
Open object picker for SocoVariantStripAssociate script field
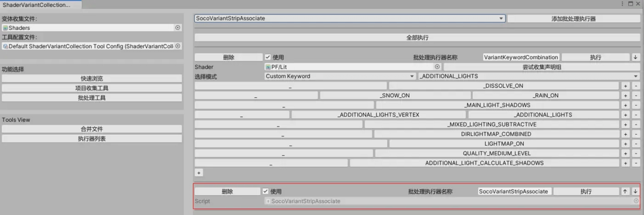(x=636, y=201)
